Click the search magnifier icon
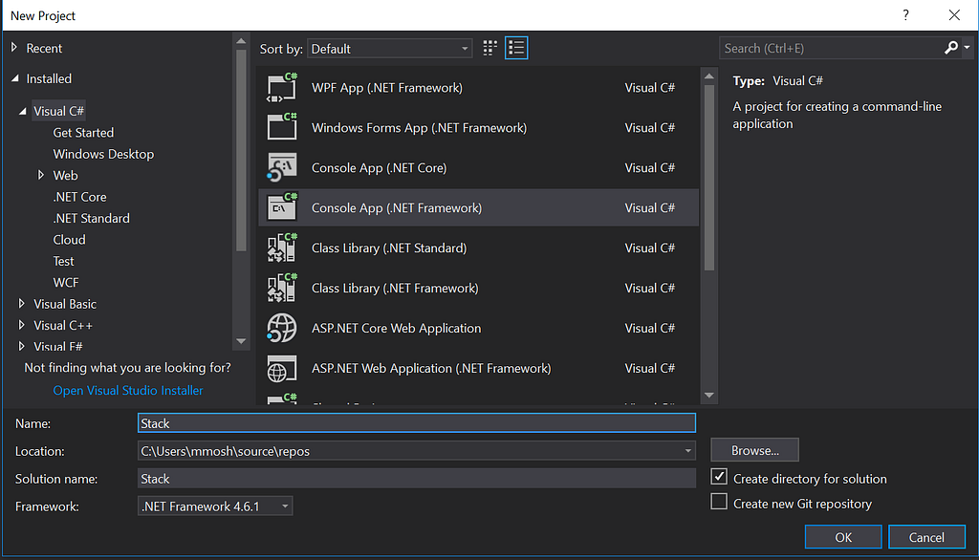The image size is (979, 560). click(951, 48)
